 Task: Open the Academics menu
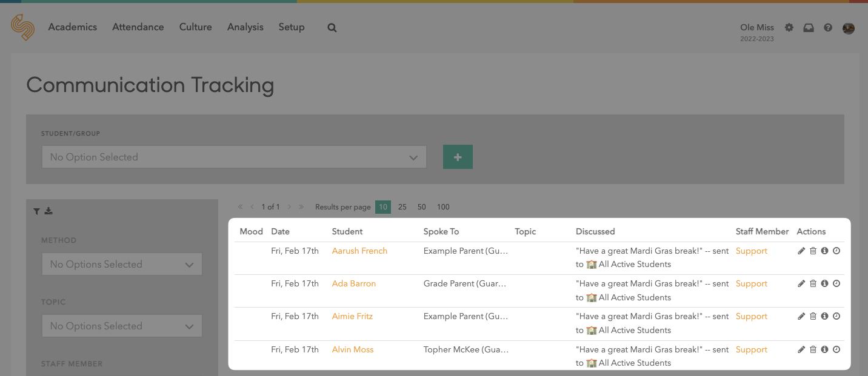(72, 27)
